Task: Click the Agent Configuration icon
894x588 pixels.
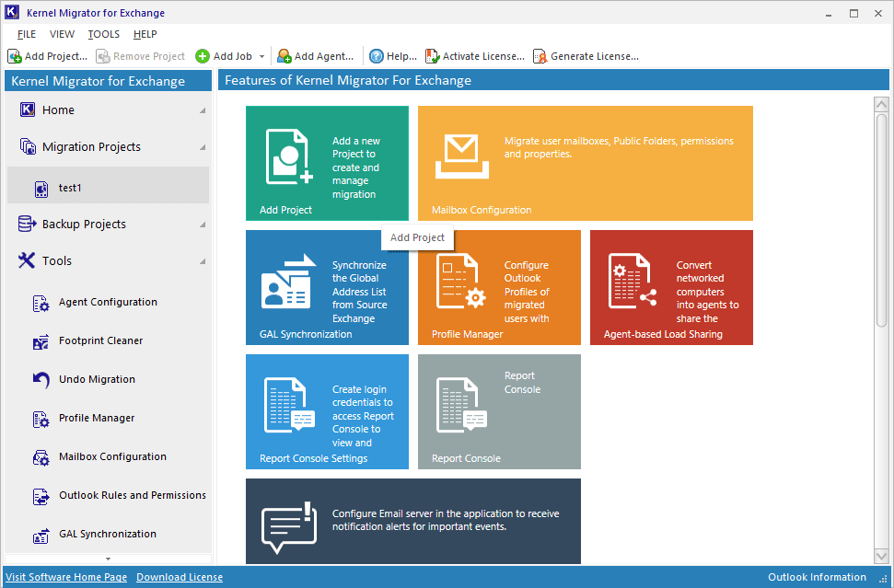Action: click(41, 303)
